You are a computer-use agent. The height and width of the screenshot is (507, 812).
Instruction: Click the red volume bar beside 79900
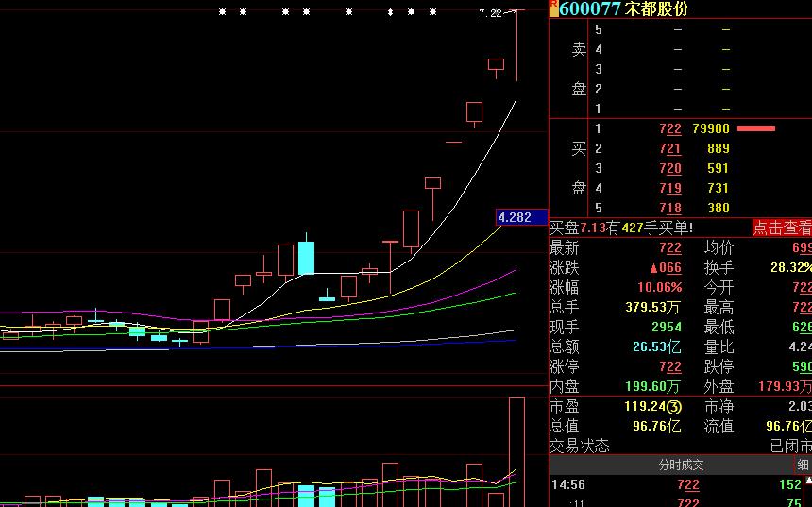pyautogui.click(x=756, y=128)
